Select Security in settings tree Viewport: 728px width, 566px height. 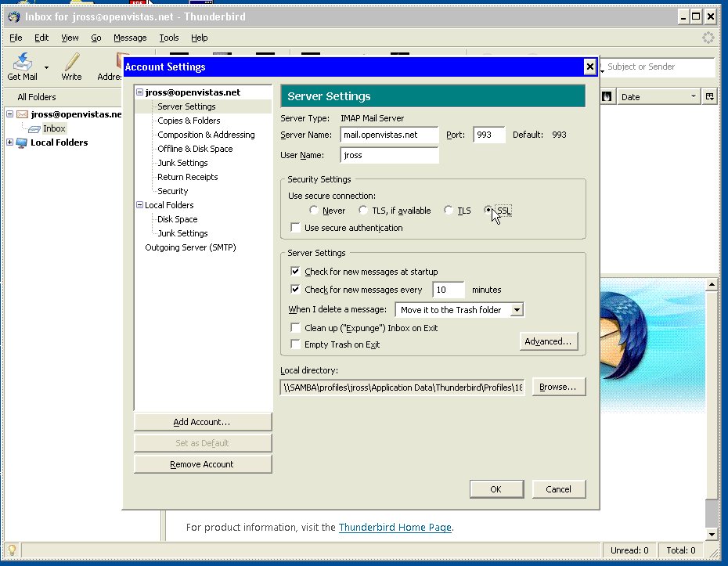tap(173, 191)
